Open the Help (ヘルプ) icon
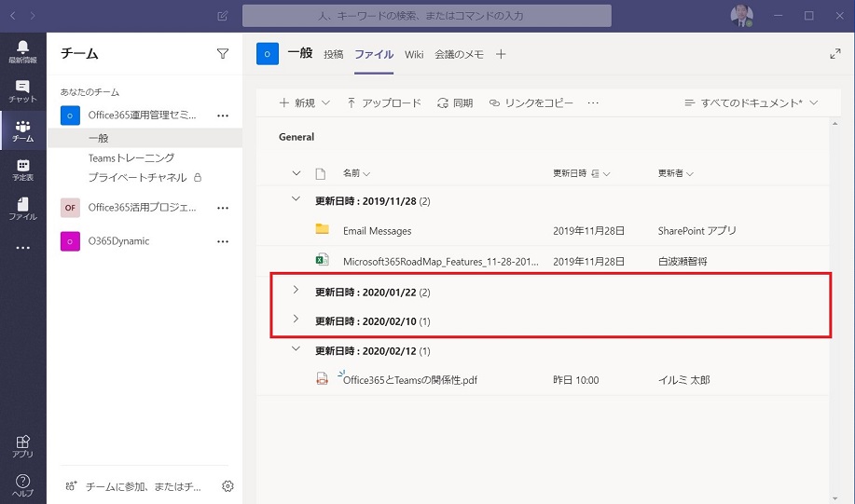 [23, 485]
